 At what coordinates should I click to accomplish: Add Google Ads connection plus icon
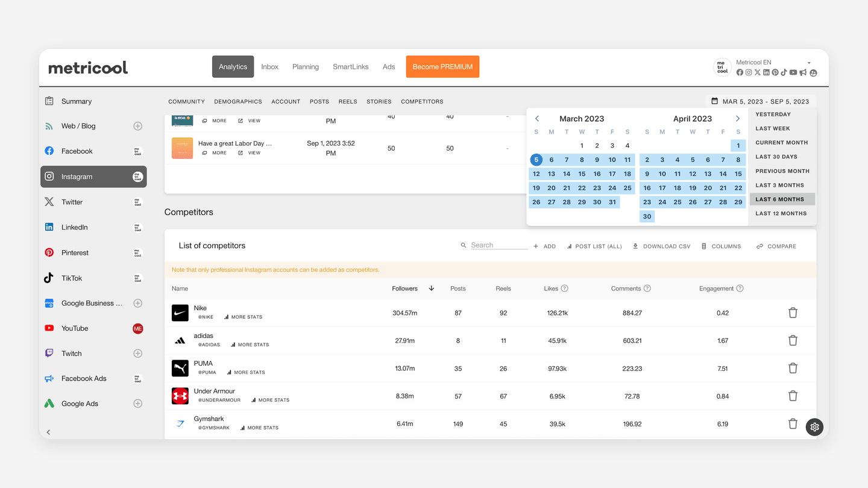click(137, 404)
